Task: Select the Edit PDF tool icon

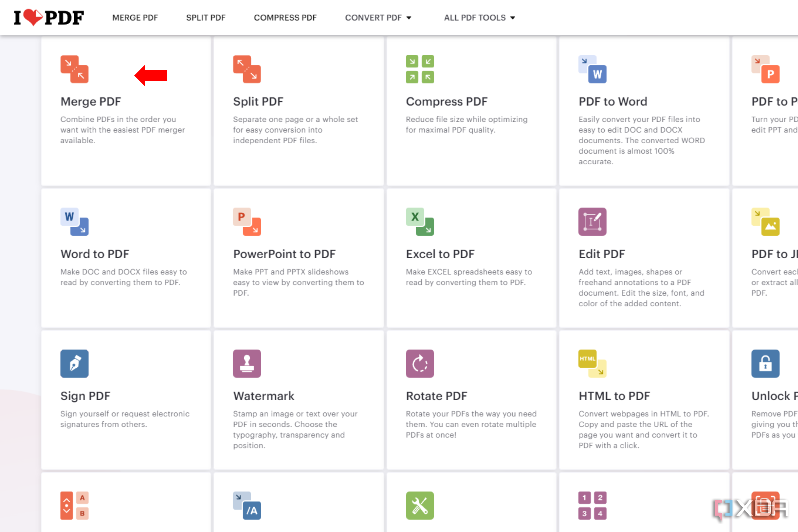Action: pos(592,222)
